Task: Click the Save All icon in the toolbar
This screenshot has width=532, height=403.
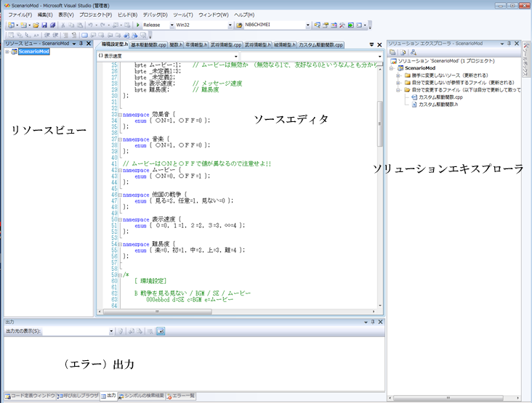Action: (53, 25)
